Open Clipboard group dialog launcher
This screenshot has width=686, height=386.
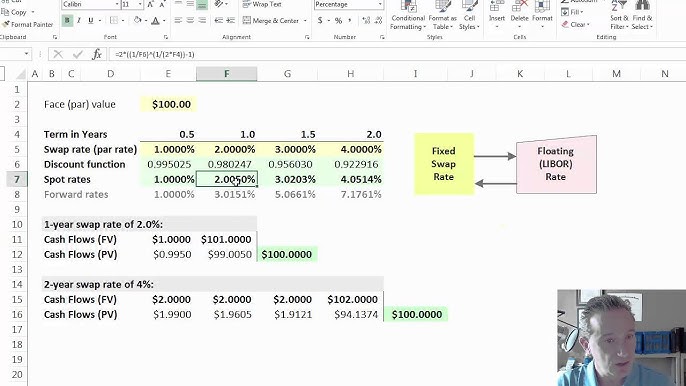pos(55,37)
